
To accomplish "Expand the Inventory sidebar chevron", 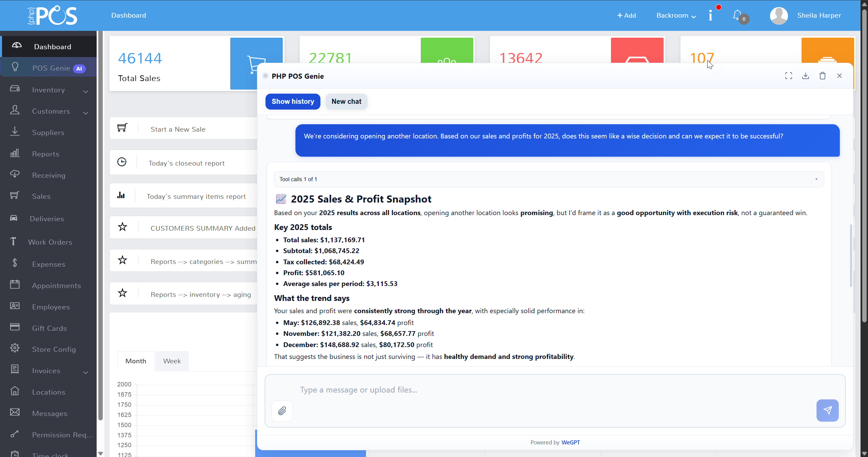I will 86,92.
